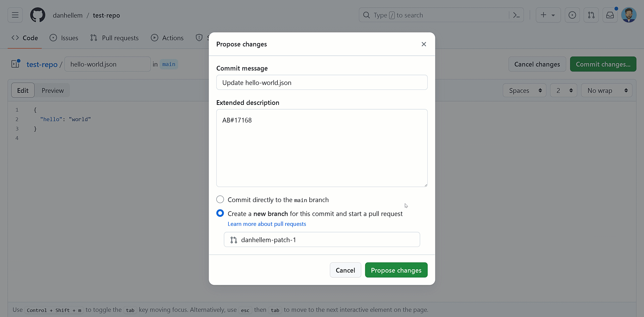Confirm with the Propose changes button

[396, 270]
